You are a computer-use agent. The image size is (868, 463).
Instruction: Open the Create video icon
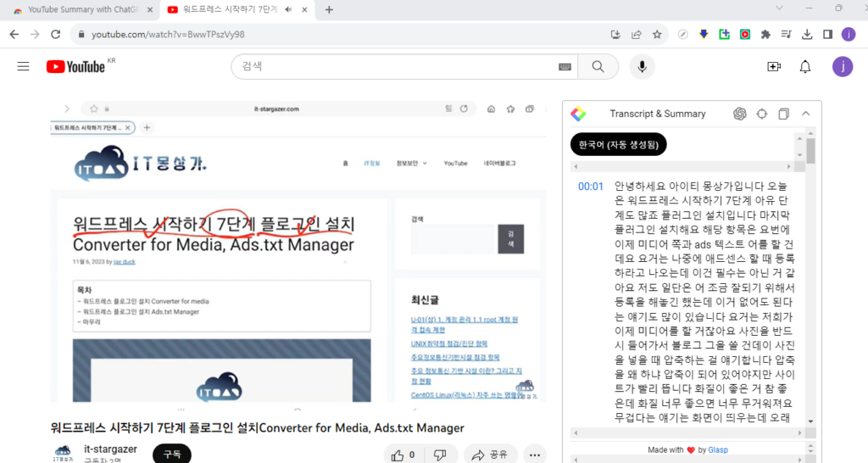(x=774, y=66)
